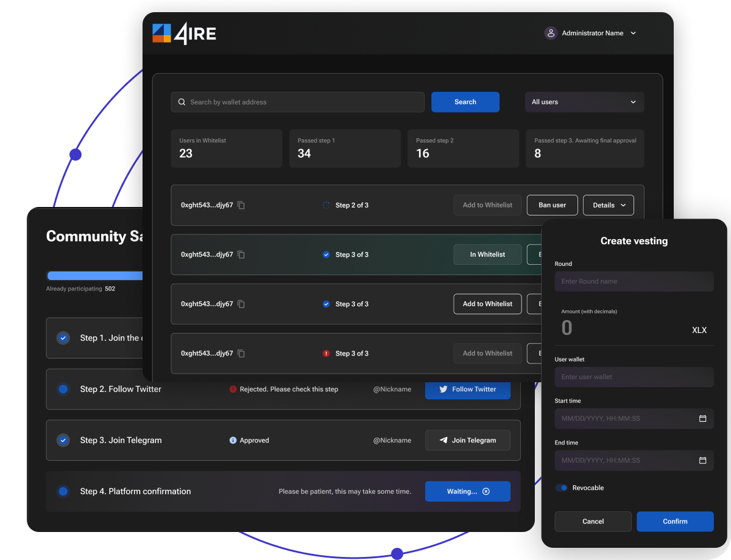Click the red rejected alert icon for Twitter step
731x560 pixels.
click(233, 389)
